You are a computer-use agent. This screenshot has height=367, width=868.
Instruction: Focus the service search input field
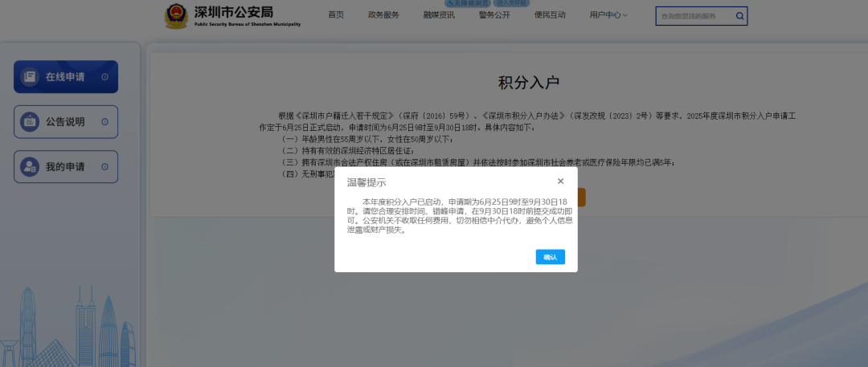click(x=694, y=16)
